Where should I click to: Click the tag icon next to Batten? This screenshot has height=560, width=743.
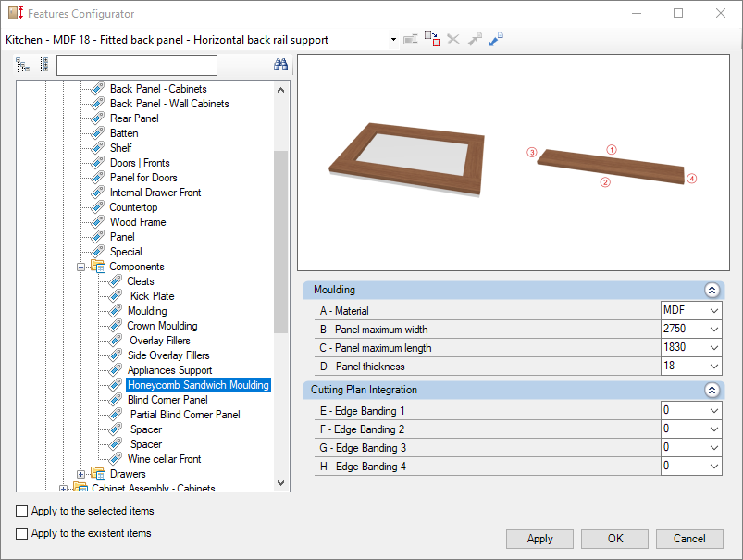click(97, 132)
